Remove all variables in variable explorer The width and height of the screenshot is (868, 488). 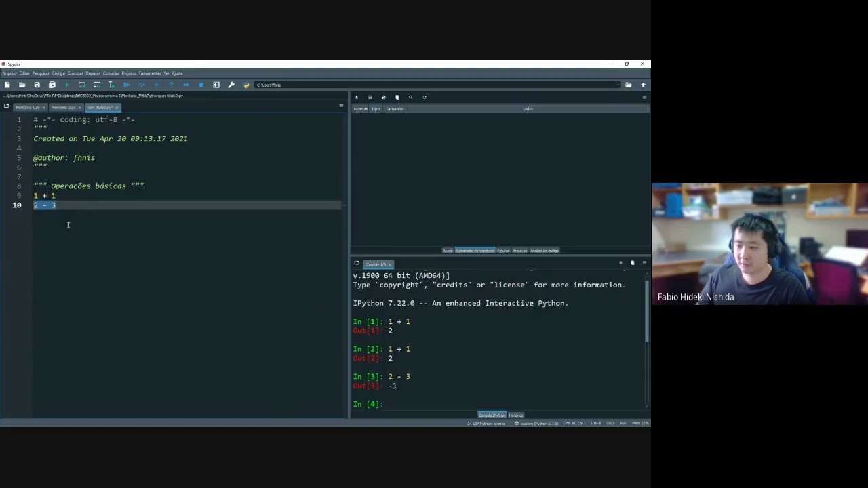(x=397, y=97)
